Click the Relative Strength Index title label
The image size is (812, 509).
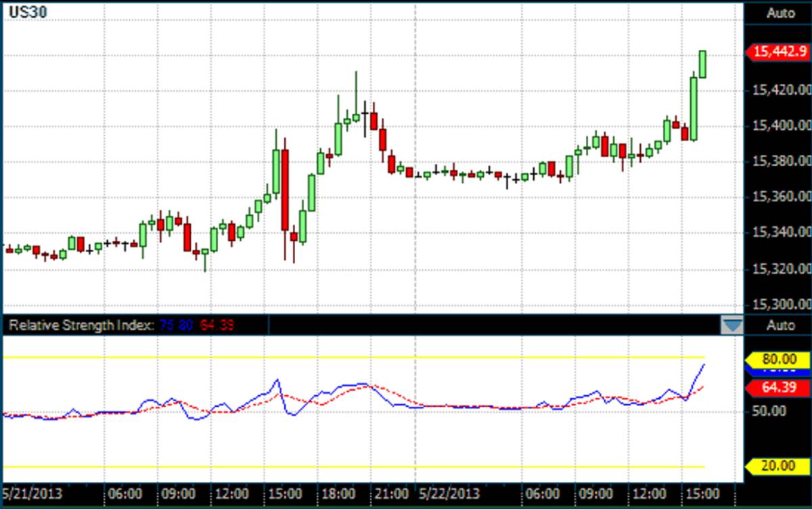(x=81, y=326)
